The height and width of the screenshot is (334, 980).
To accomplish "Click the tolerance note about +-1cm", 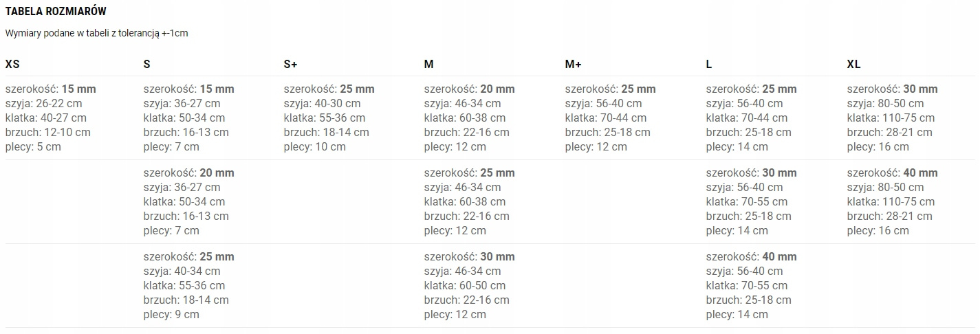I will [96, 34].
